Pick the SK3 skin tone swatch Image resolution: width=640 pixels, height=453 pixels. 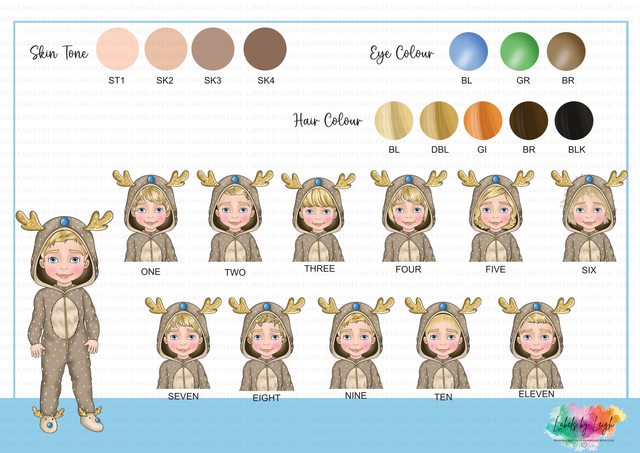(213, 47)
